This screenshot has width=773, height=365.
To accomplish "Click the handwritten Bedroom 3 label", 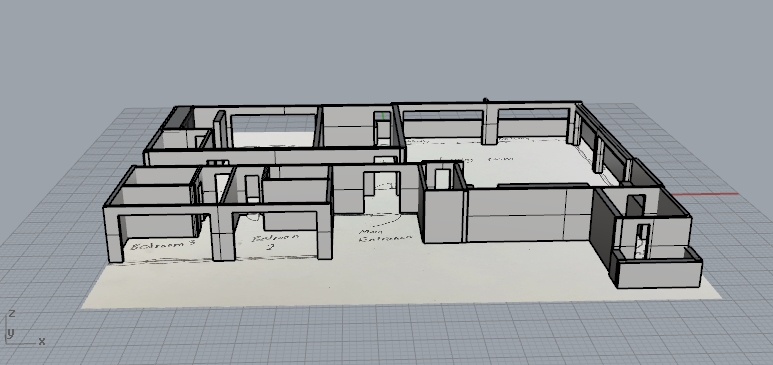I will [x=163, y=245].
